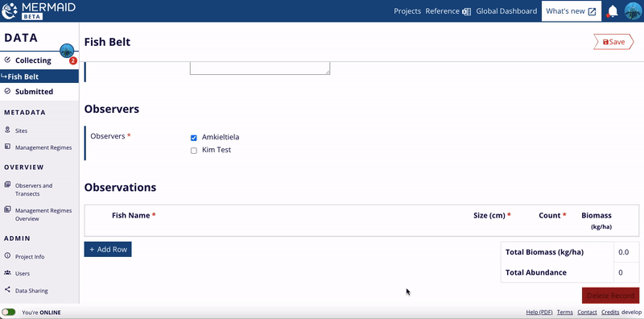
Task: Open the Terms link
Action: pos(565,313)
